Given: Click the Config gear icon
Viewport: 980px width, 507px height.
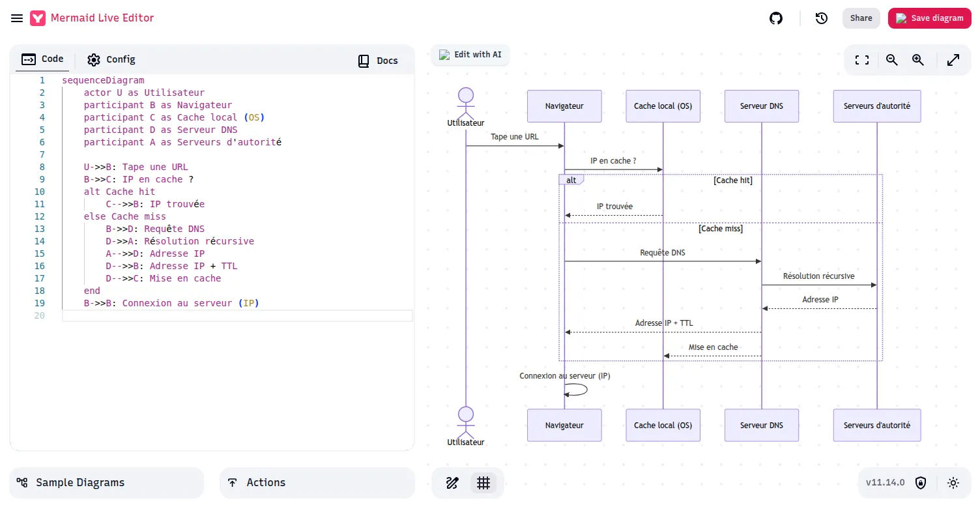Looking at the screenshot, I should 94,60.
